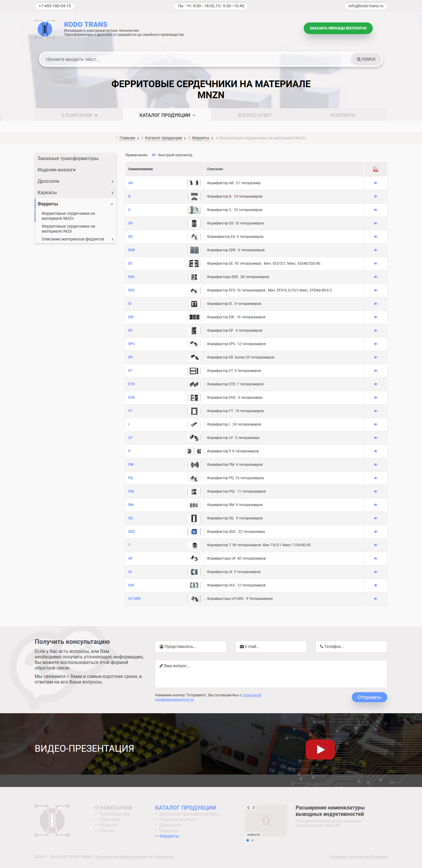Click the KODO TRANS logo in header
The image size is (422, 868).
(45, 29)
